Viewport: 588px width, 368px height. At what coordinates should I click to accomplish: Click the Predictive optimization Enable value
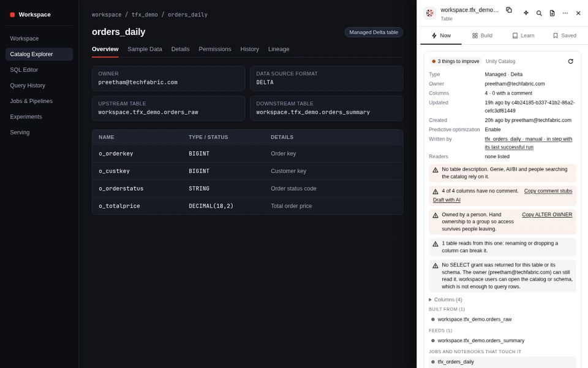click(492, 129)
